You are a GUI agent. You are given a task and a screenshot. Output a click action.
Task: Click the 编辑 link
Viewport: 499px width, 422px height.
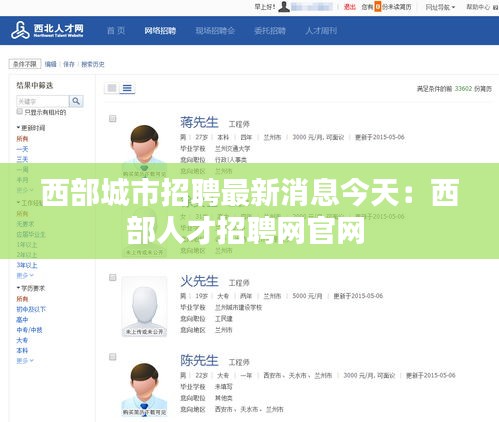(51, 64)
